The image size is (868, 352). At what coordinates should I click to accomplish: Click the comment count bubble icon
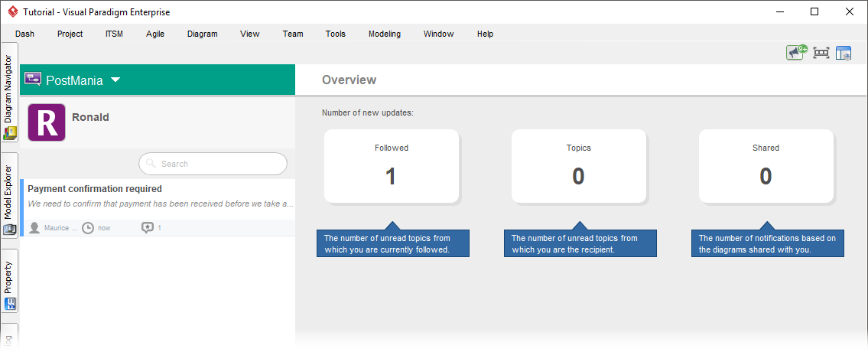click(148, 227)
